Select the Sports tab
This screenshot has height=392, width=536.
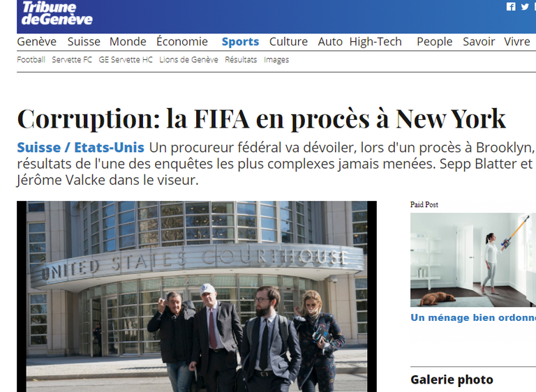point(240,42)
